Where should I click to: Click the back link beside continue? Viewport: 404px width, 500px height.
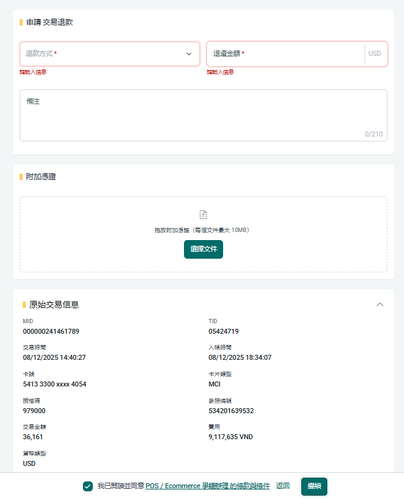(x=283, y=486)
